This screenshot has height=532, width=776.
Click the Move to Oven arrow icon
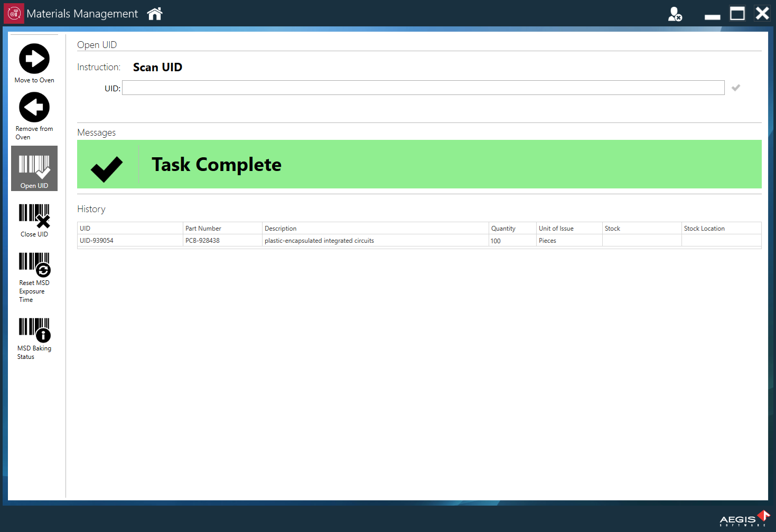coord(34,59)
